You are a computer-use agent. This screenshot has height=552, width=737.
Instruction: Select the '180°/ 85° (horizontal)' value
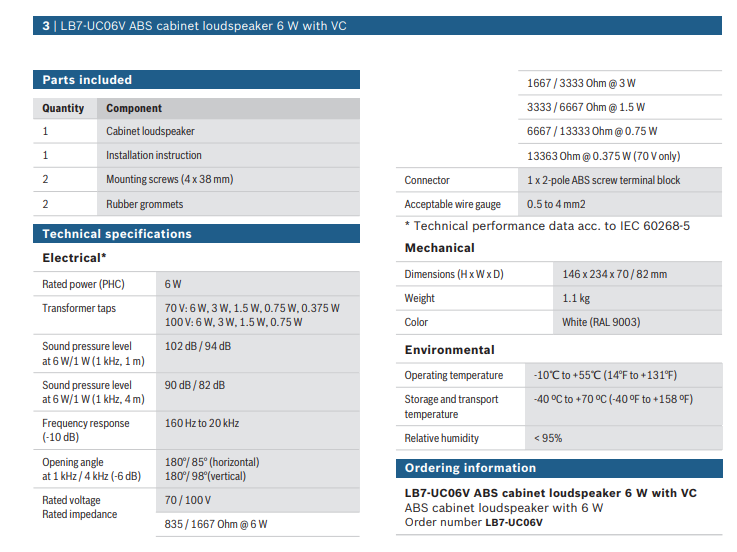(x=212, y=462)
